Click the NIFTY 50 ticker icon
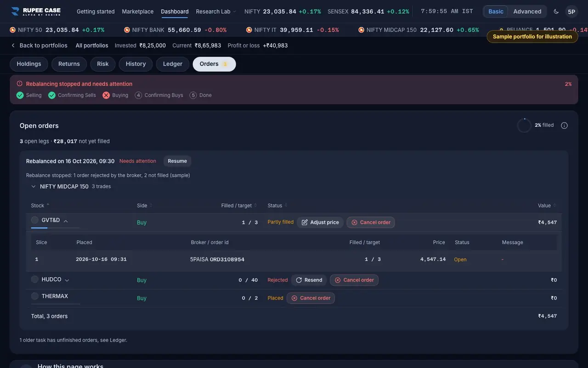The height and width of the screenshot is (368, 588). 12,30
